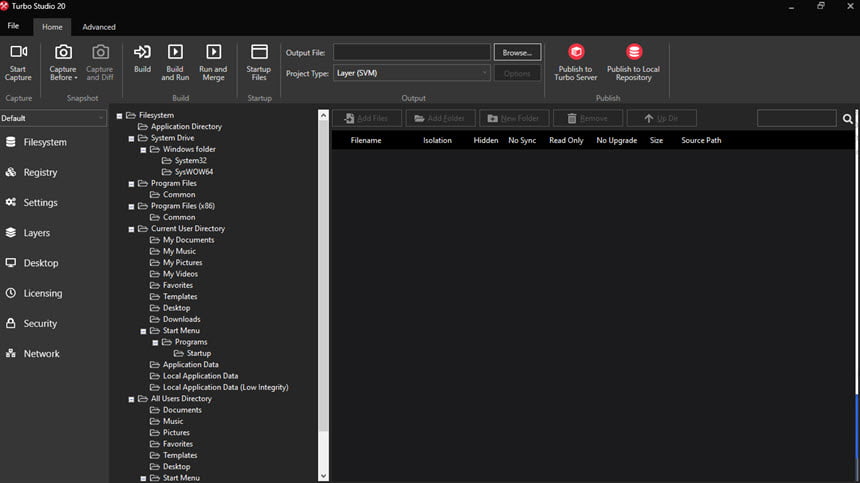Click the Add Folder toolbar button
Viewport: 860px width, 483px height.
click(440, 118)
